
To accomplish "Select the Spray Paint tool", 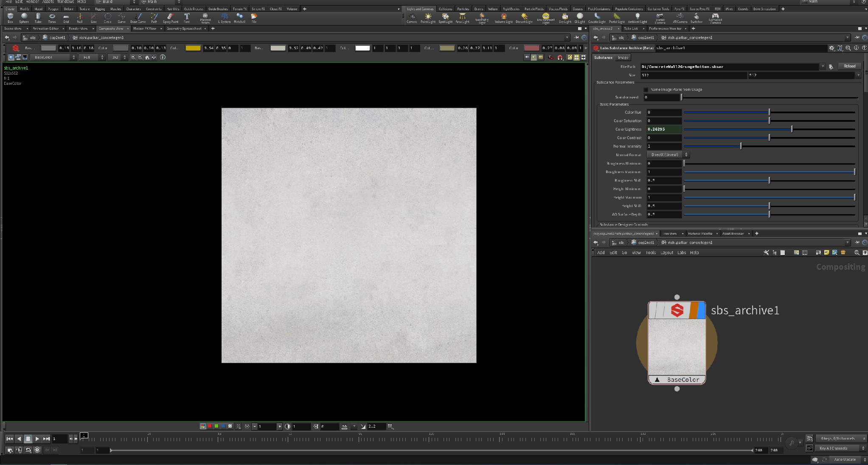I will click(171, 18).
